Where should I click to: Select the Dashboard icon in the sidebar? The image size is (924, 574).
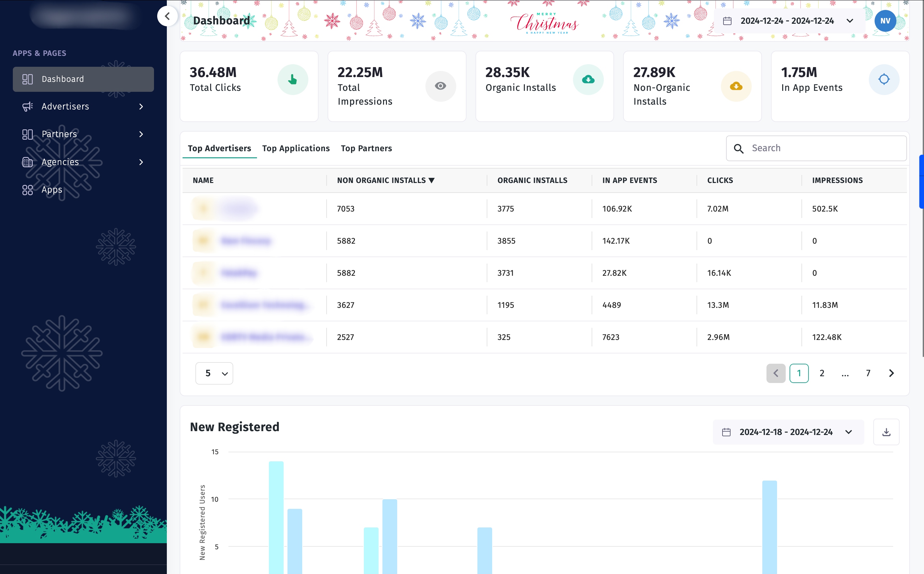click(x=27, y=79)
